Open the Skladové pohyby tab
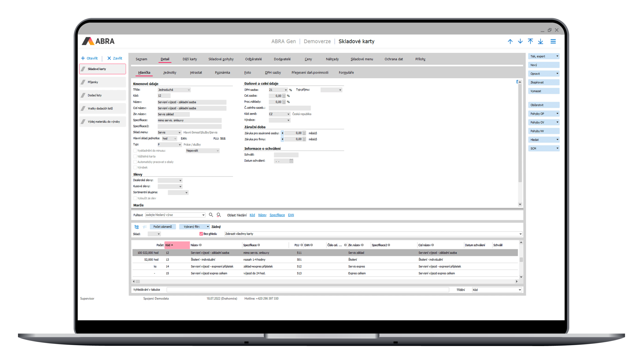 click(x=221, y=59)
